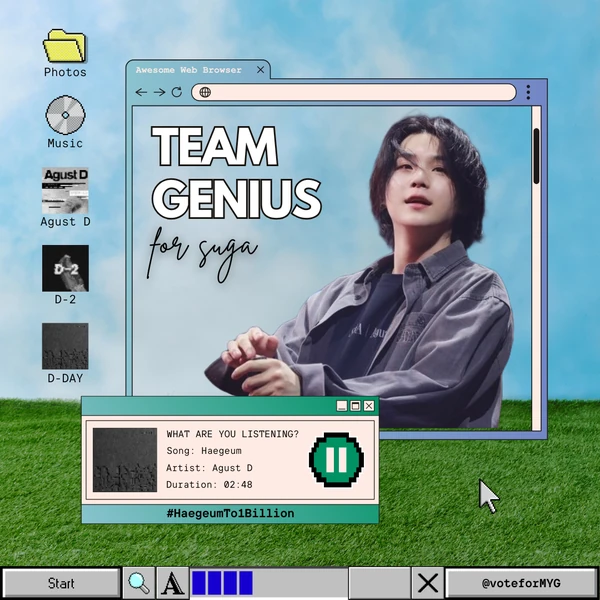Click the Start button on taskbar
This screenshot has height=600, width=600.
(x=61, y=583)
